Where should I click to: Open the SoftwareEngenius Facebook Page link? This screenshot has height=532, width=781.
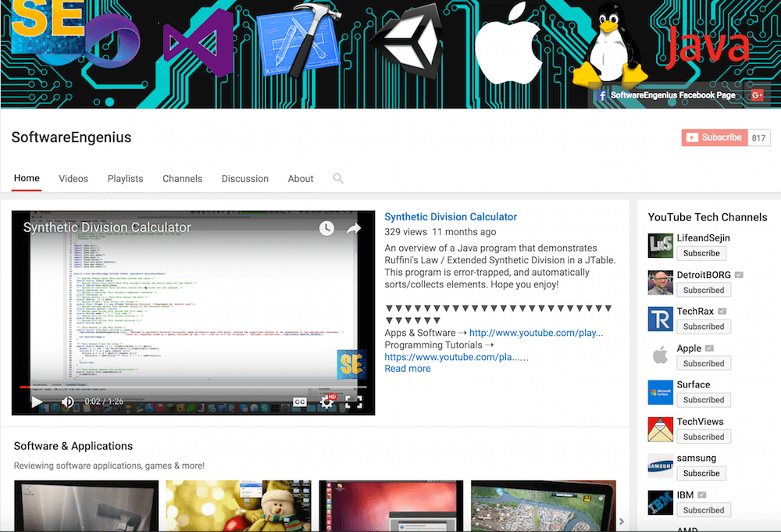click(x=673, y=95)
